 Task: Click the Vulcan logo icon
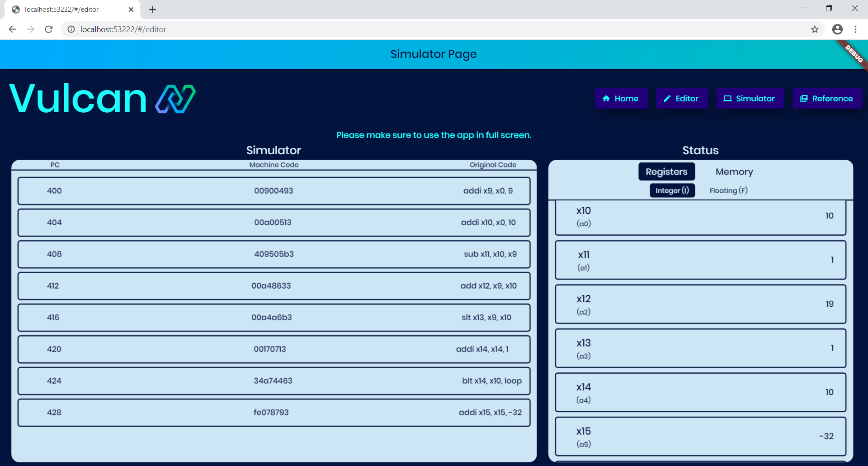point(175,99)
